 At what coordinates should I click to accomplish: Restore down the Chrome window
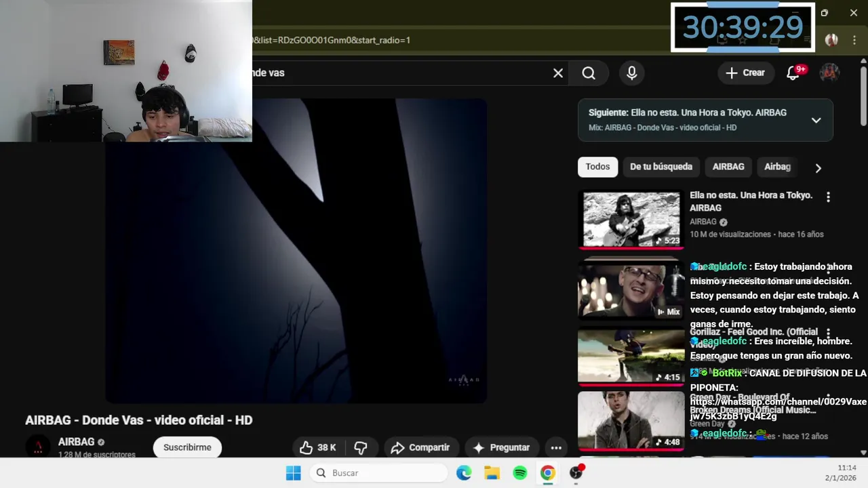[825, 13]
